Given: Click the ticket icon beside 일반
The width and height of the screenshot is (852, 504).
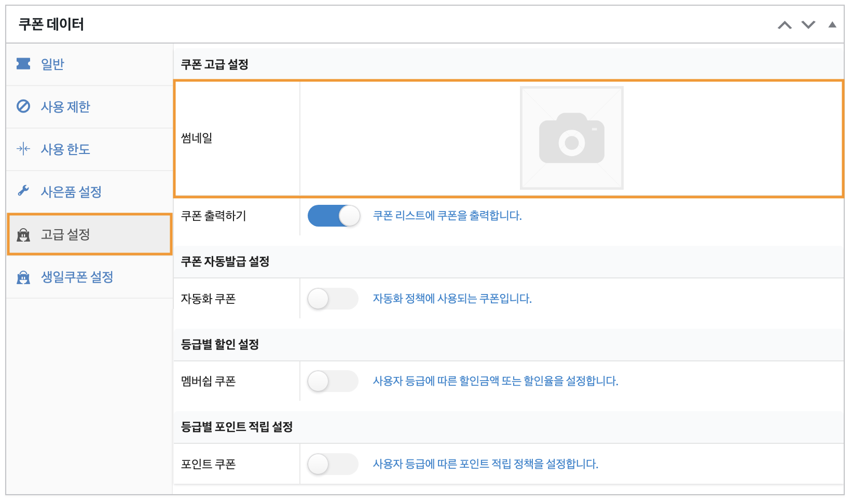Looking at the screenshot, I should tap(23, 64).
